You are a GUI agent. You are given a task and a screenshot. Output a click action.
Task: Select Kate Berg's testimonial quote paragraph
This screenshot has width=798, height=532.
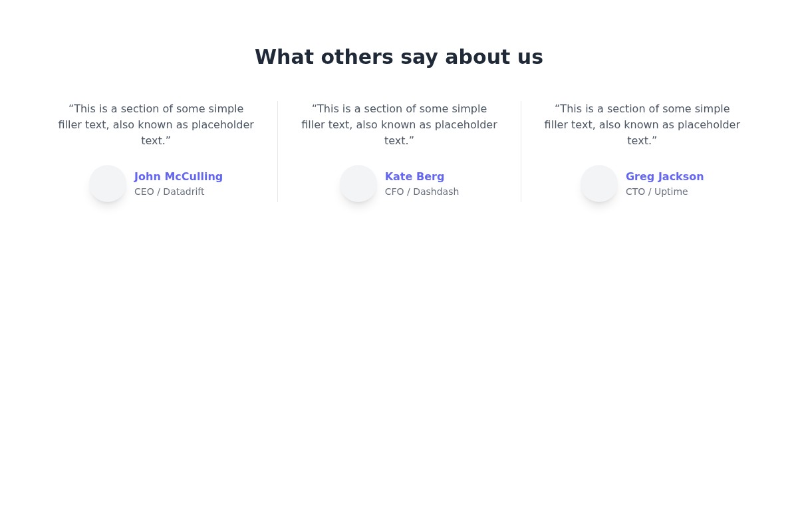coord(399,124)
